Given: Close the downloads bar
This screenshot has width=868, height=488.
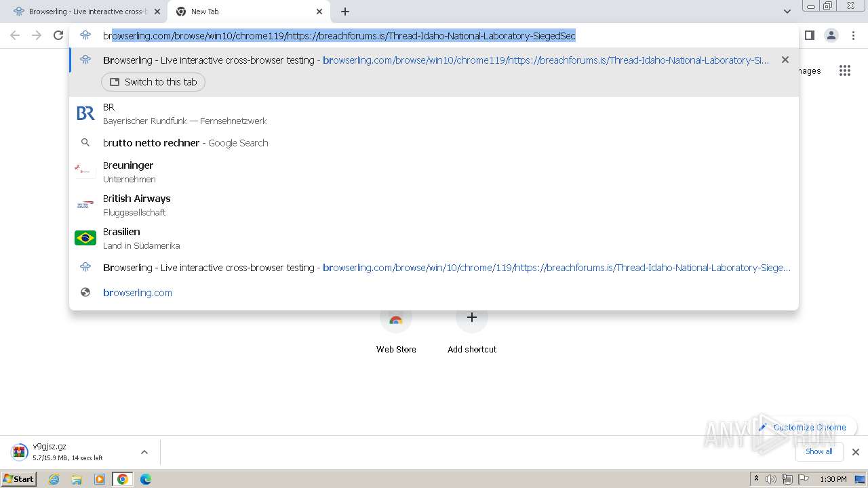Looking at the screenshot, I should (855, 452).
